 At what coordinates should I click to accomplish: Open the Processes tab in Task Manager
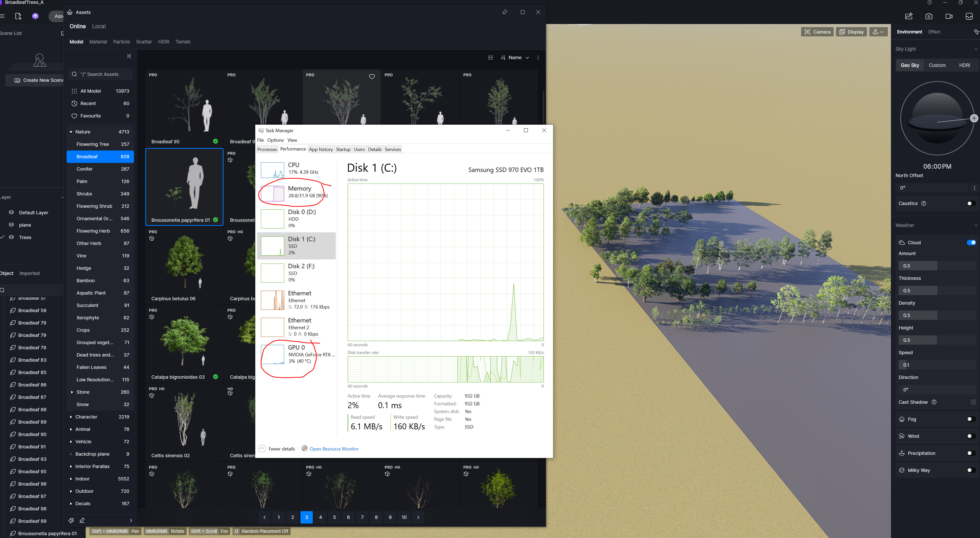267,149
